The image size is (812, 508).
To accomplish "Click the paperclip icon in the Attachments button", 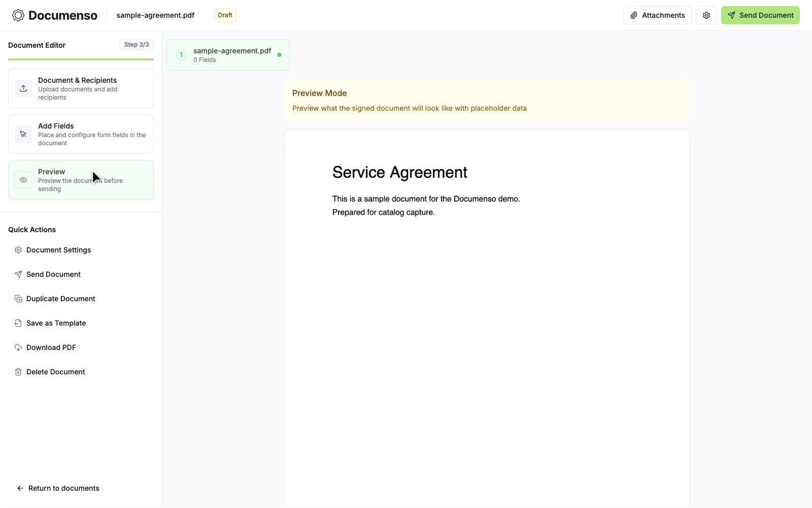I will pos(634,15).
